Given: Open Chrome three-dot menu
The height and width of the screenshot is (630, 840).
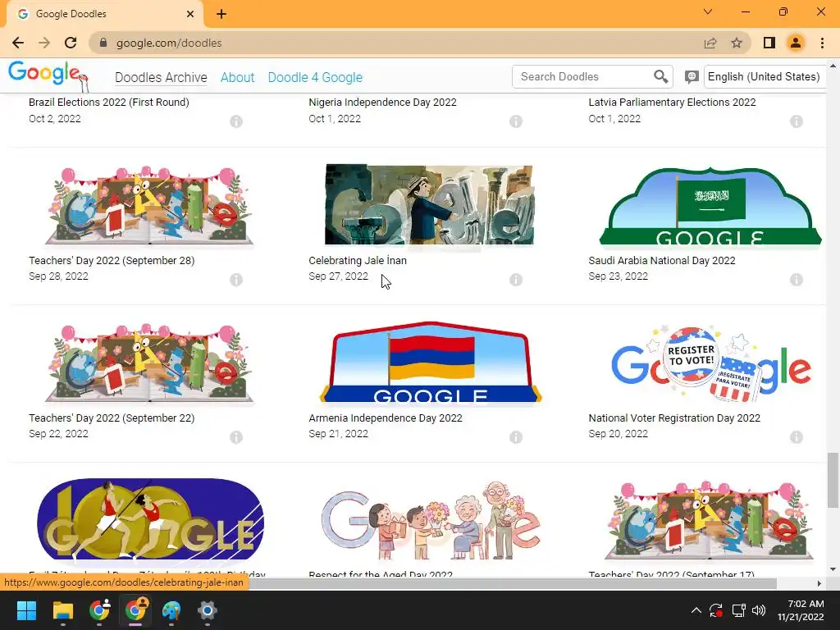Looking at the screenshot, I should [x=822, y=43].
